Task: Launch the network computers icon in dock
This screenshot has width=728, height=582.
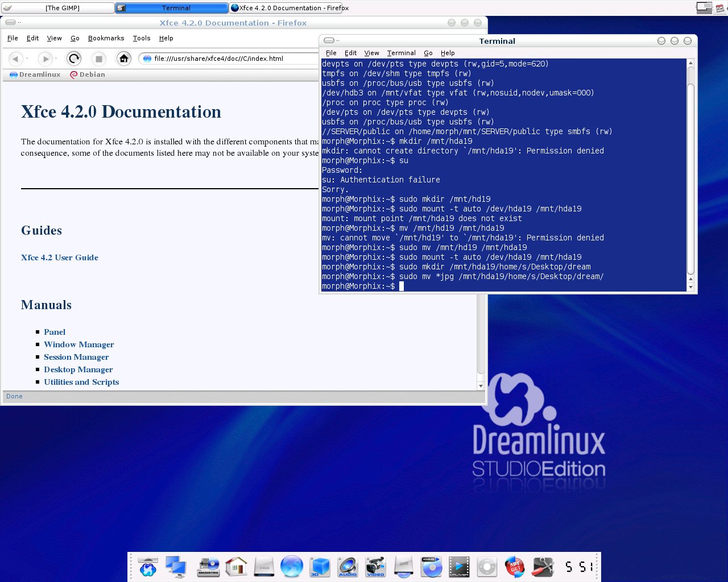Action: 176,567
